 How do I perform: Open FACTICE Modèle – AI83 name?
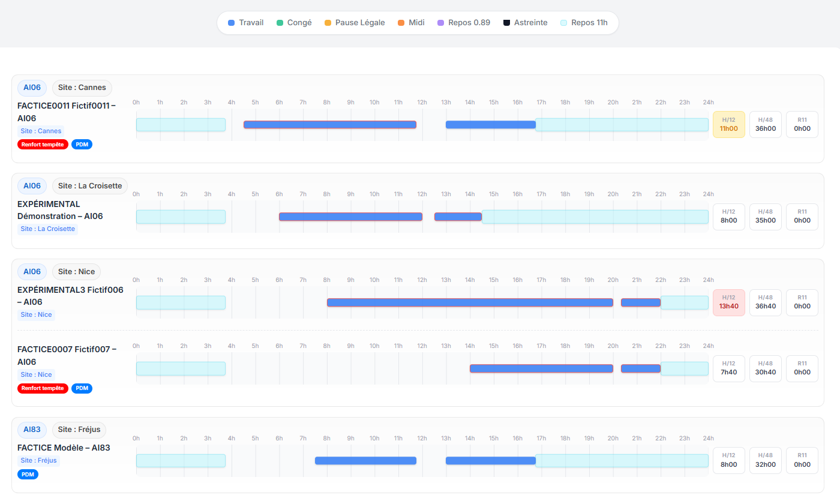(64, 448)
